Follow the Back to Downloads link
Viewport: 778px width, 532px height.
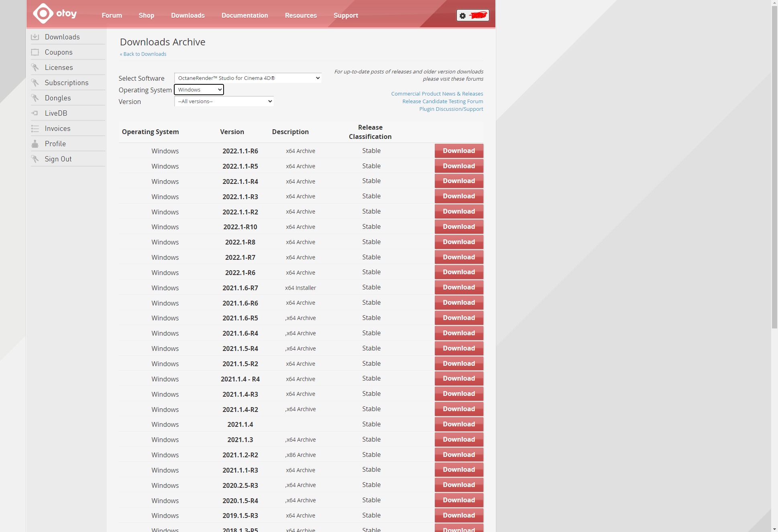point(143,54)
